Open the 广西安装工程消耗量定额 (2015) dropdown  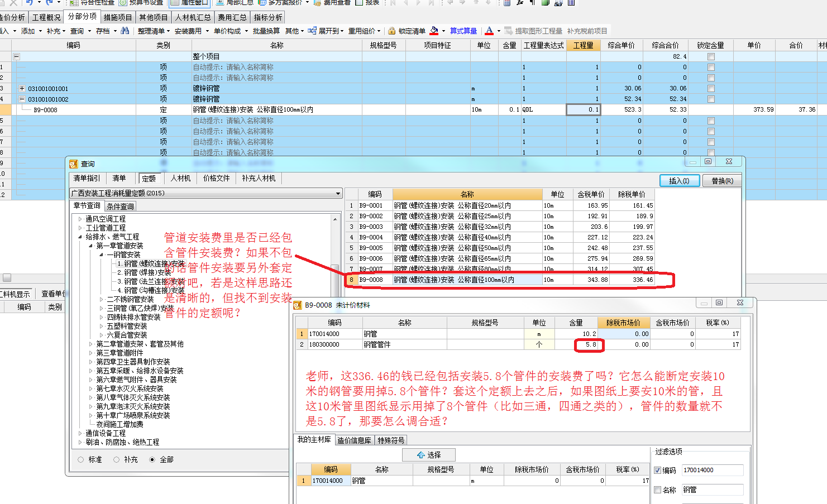[x=338, y=193]
